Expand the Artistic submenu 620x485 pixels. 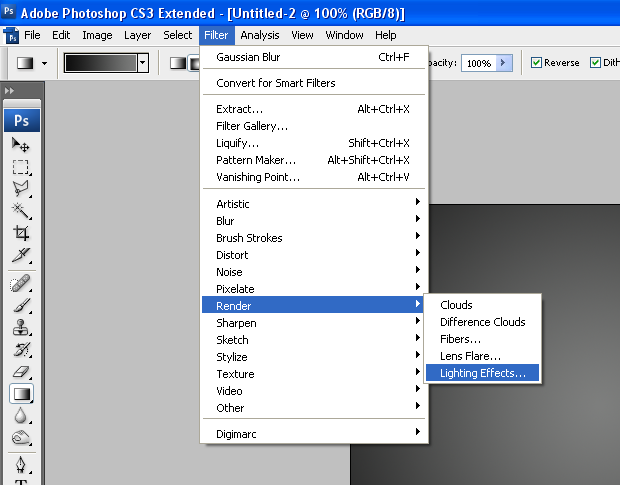pos(313,204)
